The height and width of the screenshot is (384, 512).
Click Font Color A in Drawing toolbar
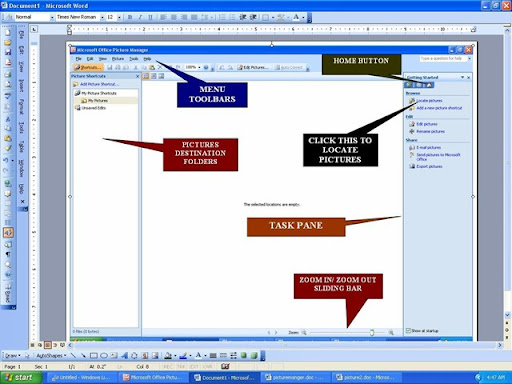(199, 356)
